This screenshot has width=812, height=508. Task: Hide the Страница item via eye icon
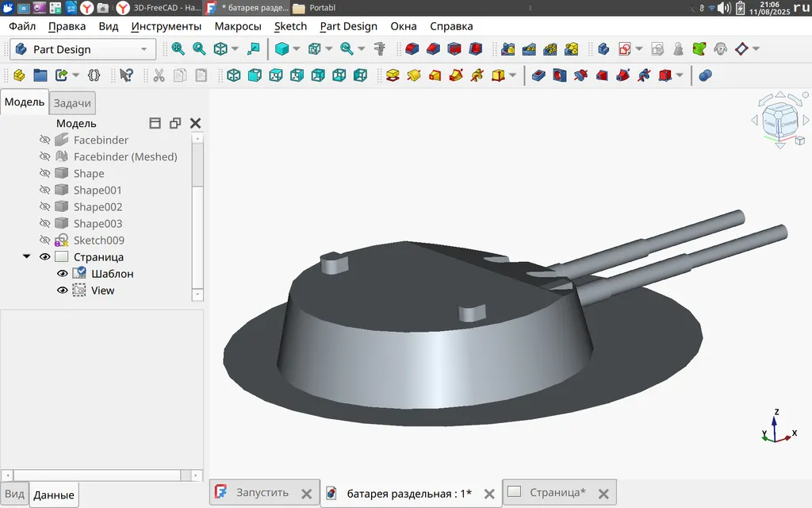45,257
